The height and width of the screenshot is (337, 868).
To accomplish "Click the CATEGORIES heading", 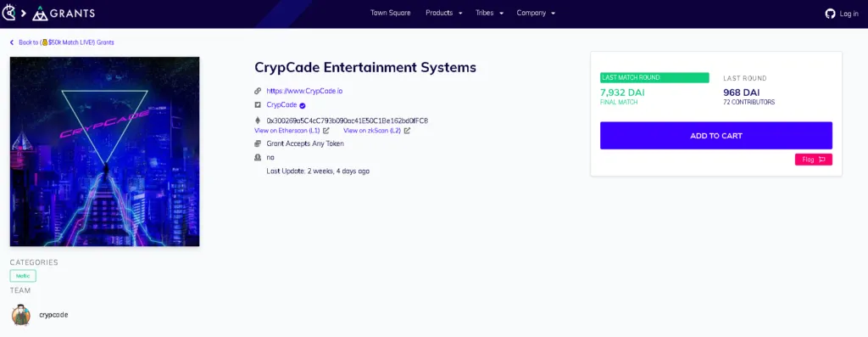I will point(34,262).
